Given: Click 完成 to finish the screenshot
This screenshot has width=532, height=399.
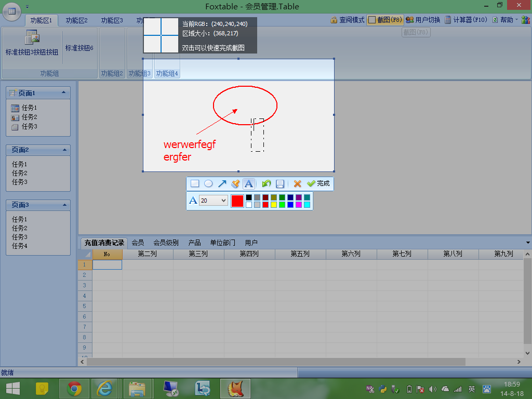Looking at the screenshot, I should click(318, 183).
